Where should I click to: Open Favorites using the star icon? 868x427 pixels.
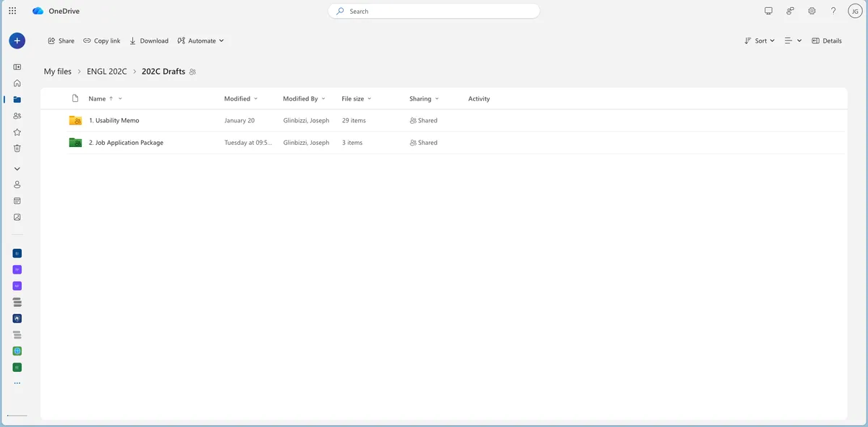point(17,132)
